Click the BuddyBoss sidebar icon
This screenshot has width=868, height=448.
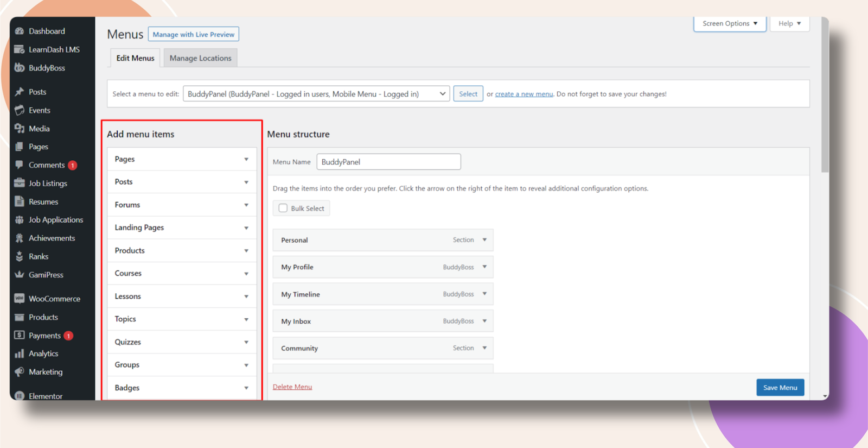pos(20,68)
